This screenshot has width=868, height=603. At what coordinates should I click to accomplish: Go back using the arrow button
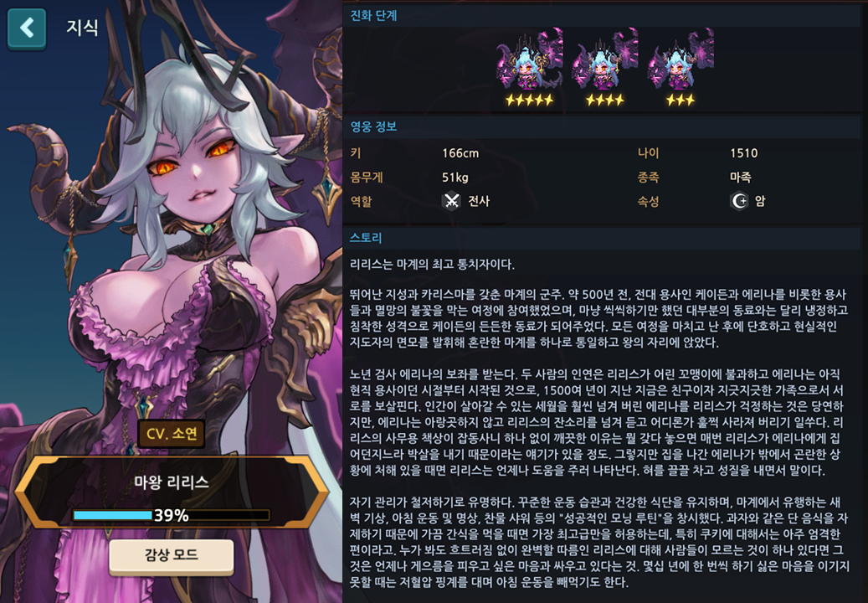[27, 28]
